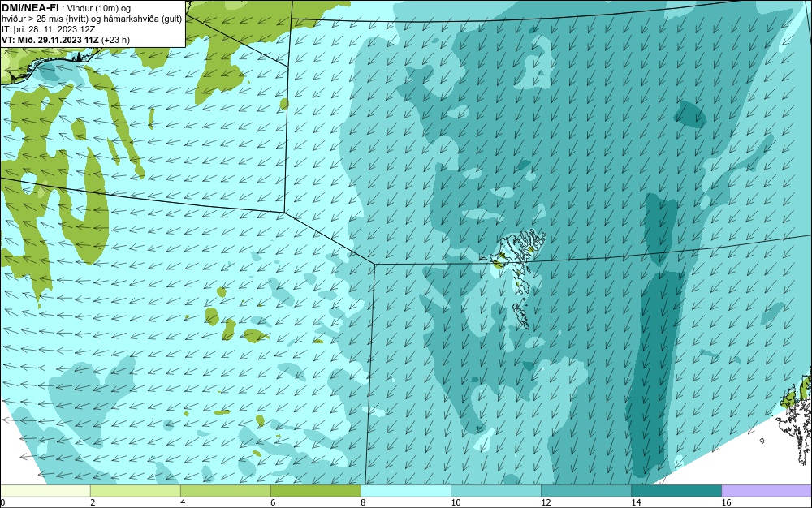Click the legend scale label '14'
The image size is (812, 508).
[636, 502]
